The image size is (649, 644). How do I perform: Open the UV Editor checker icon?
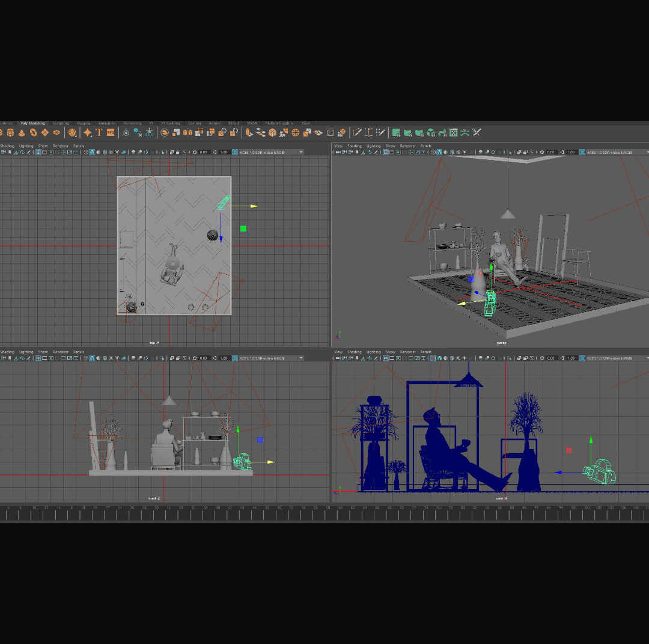454,133
